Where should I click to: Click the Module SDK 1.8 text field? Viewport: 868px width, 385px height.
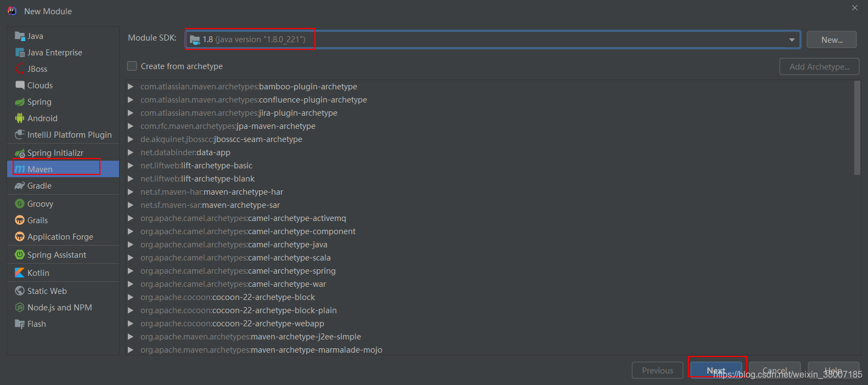pos(492,39)
